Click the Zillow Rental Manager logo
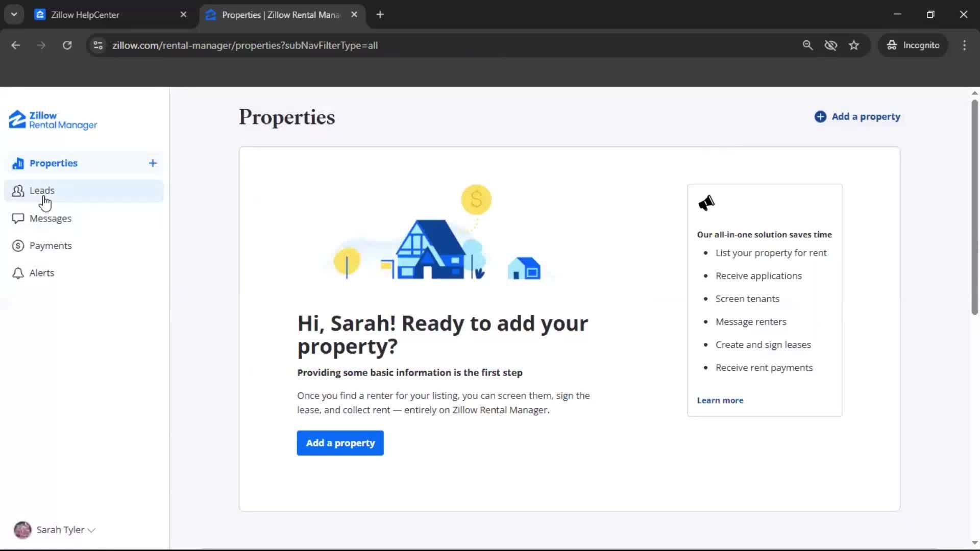The width and height of the screenshot is (980, 551). (52, 120)
